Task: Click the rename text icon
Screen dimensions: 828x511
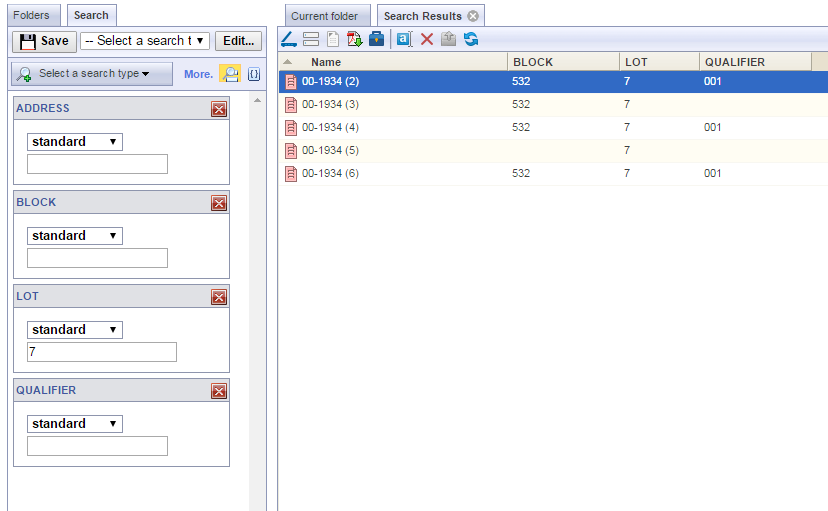Action: click(404, 39)
